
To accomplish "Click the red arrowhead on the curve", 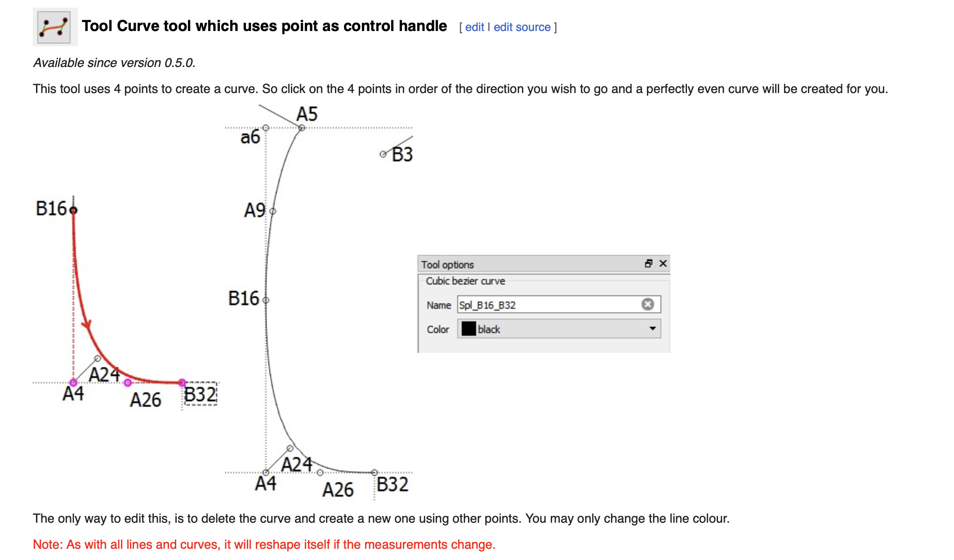I will tap(87, 324).
